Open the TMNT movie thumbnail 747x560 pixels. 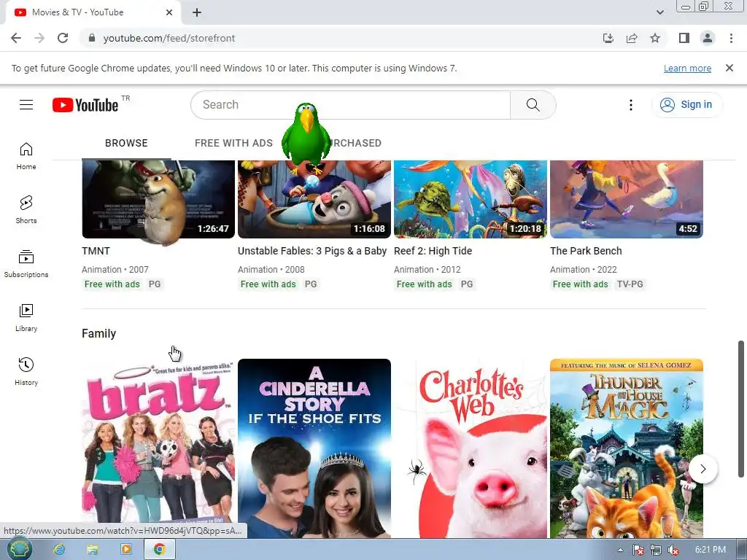pyautogui.click(x=158, y=199)
